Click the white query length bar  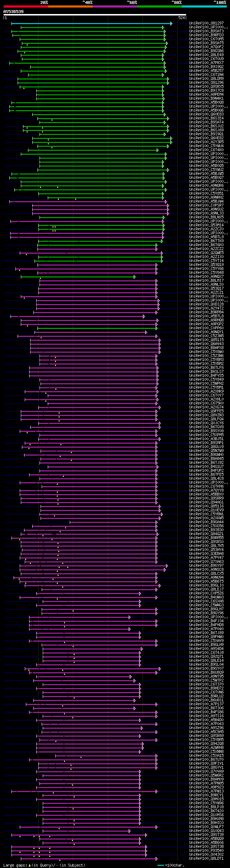click(95, 15)
